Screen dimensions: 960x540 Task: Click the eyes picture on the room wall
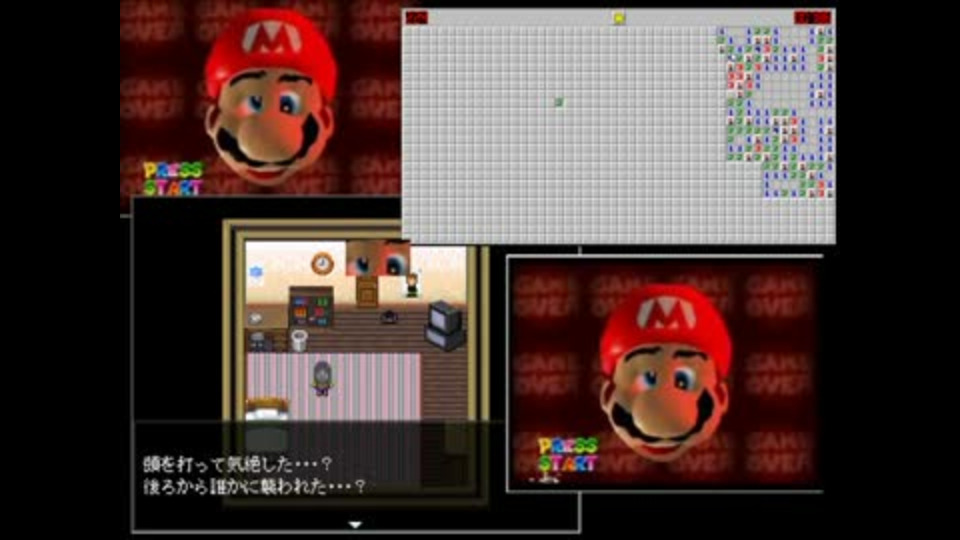[378, 258]
